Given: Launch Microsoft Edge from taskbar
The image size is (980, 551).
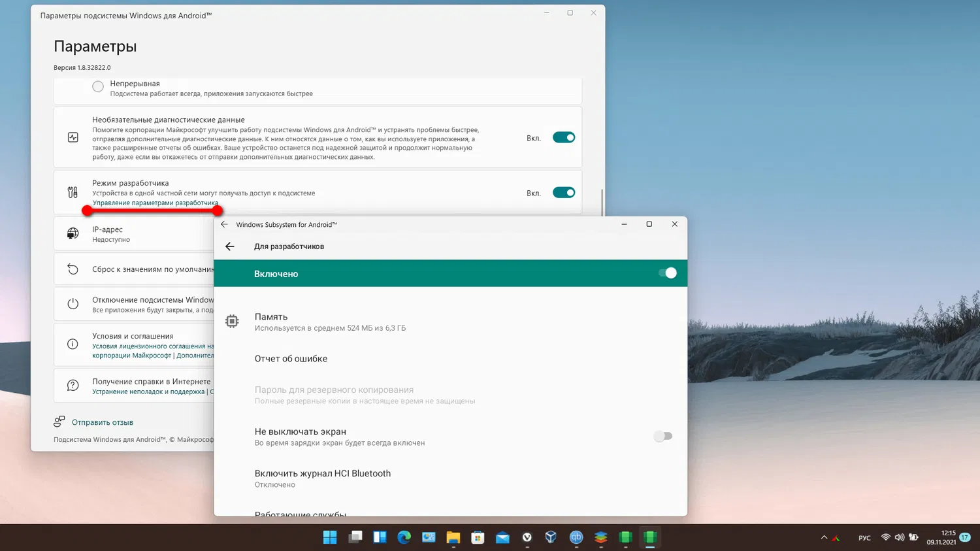Looking at the screenshot, I should coord(404,537).
